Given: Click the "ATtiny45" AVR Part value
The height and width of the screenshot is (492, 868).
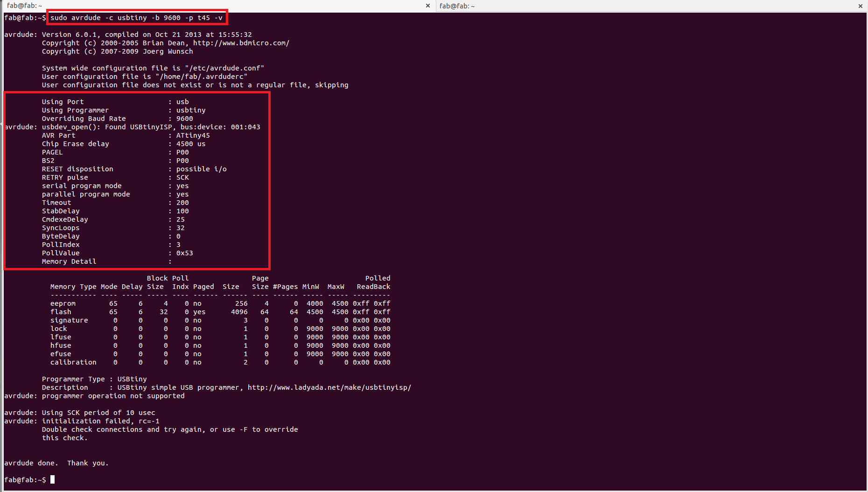Looking at the screenshot, I should point(193,135).
